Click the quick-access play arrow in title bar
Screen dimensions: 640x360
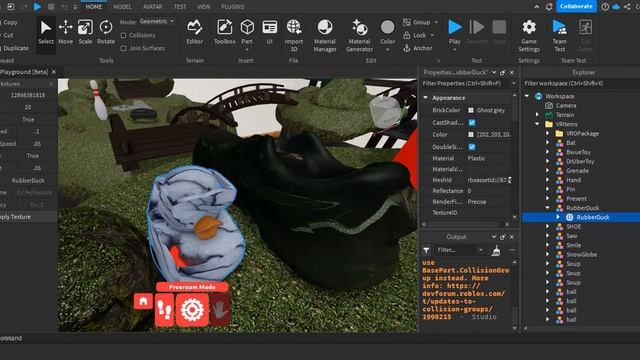click(x=37, y=7)
